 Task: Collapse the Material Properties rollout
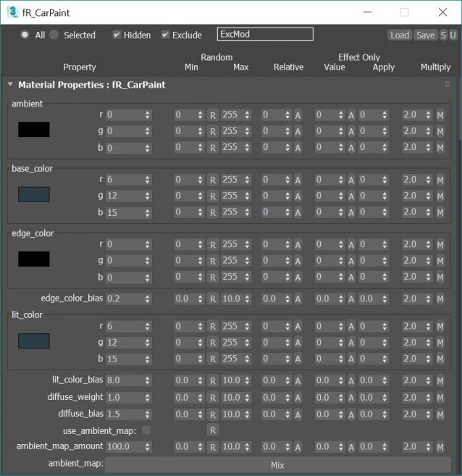click(10, 85)
